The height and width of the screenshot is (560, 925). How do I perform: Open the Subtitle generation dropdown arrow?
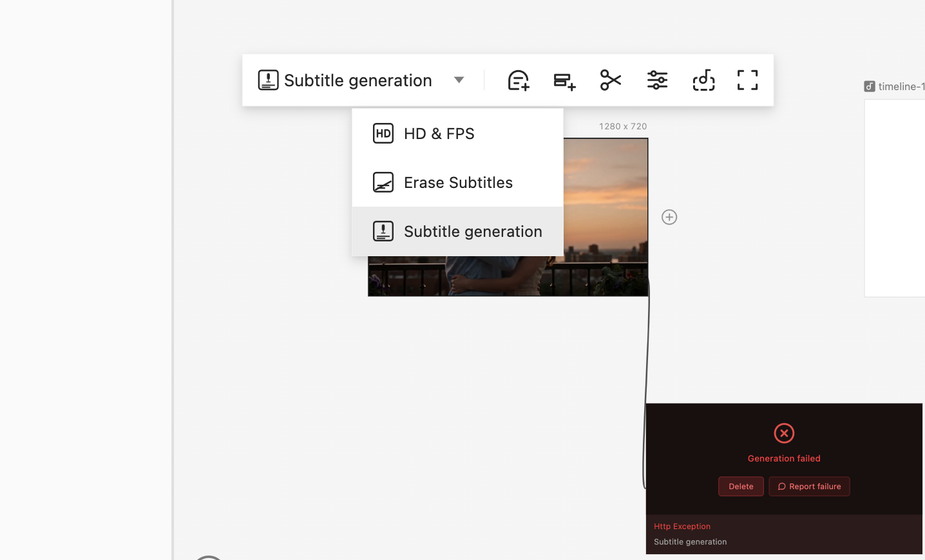459,80
